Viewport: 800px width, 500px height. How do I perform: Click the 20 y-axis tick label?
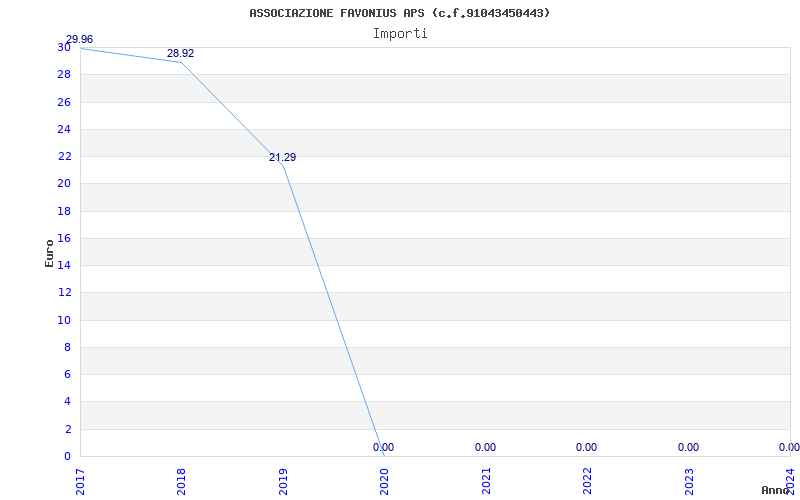(64, 184)
